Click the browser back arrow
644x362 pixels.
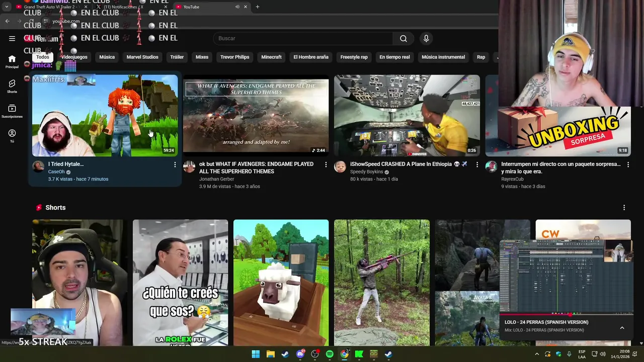pos(7,21)
